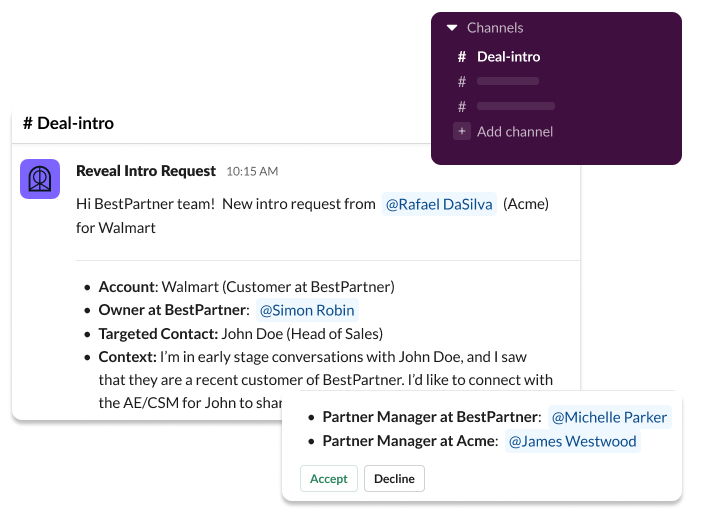This screenshot has height=522, width=712.
Task: Click the Reveal Intro Request sender name
Action: coord(146,171)
